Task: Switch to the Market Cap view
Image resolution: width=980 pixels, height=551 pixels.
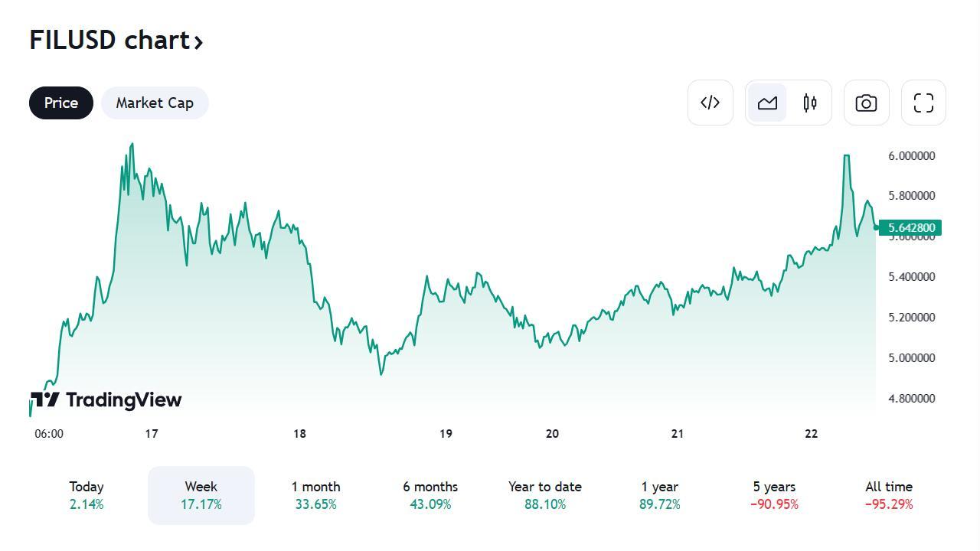Action: [x=155, y=103]
